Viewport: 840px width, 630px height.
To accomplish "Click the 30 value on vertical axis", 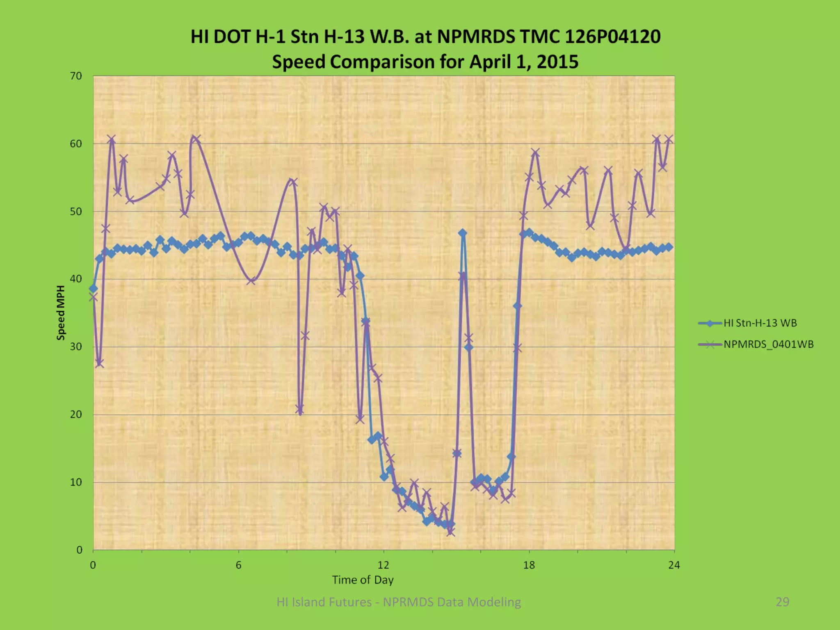I will pos(76,347).
